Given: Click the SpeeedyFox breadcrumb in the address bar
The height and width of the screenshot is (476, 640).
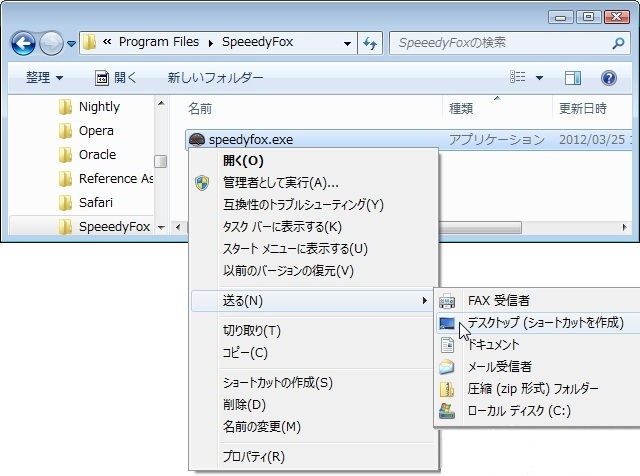Looking at the screenshot, I should tap(258, 42).
